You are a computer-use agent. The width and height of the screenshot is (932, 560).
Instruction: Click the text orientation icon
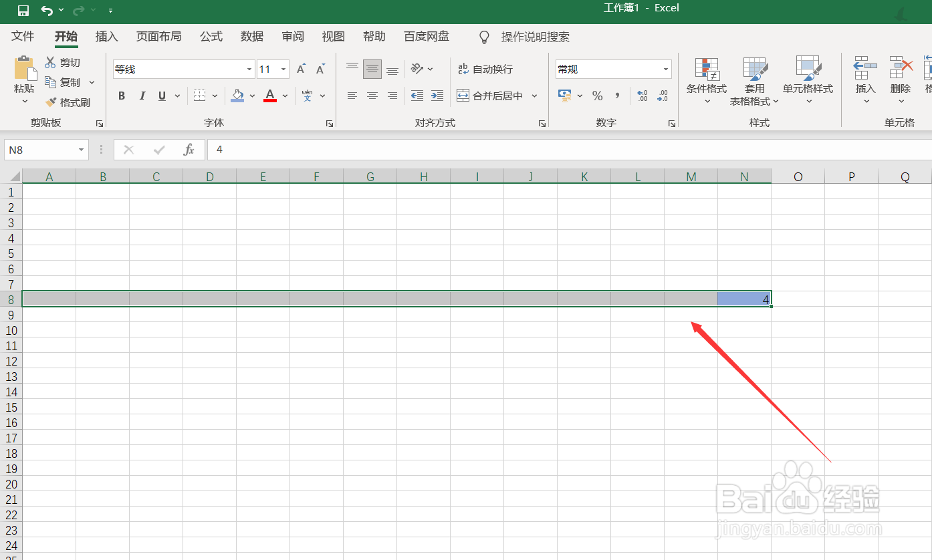[x=417, y=69]
